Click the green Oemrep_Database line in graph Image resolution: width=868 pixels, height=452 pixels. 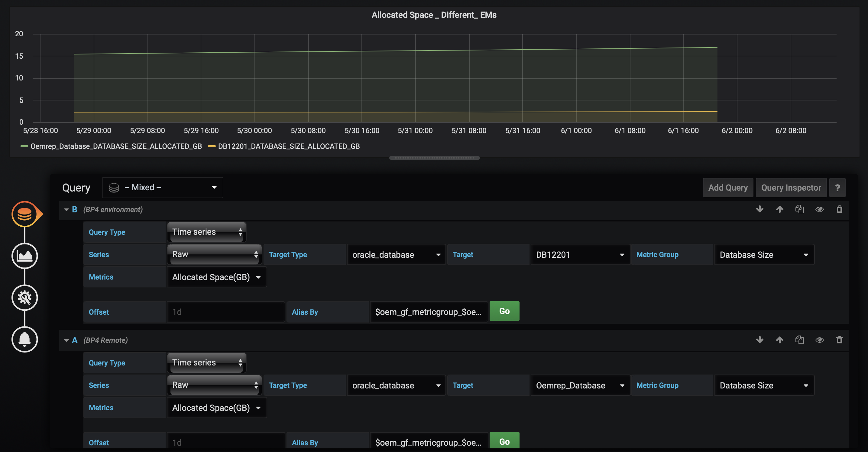[x=396, y=51]
